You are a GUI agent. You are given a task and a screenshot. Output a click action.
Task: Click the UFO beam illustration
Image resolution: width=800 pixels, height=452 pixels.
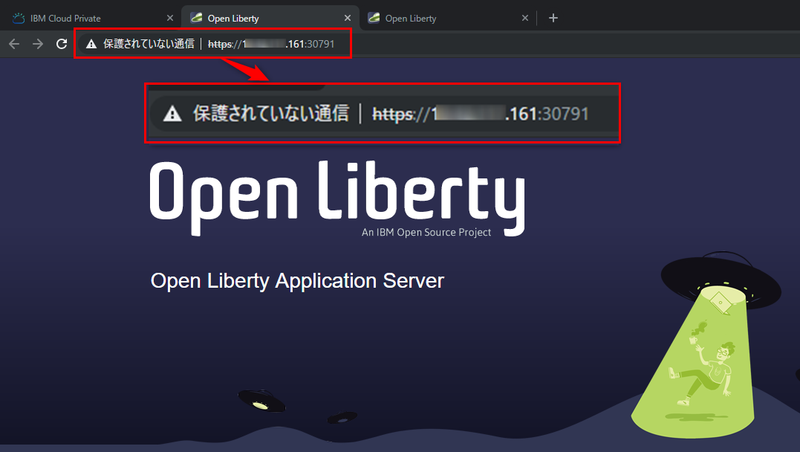pos(707,345)
